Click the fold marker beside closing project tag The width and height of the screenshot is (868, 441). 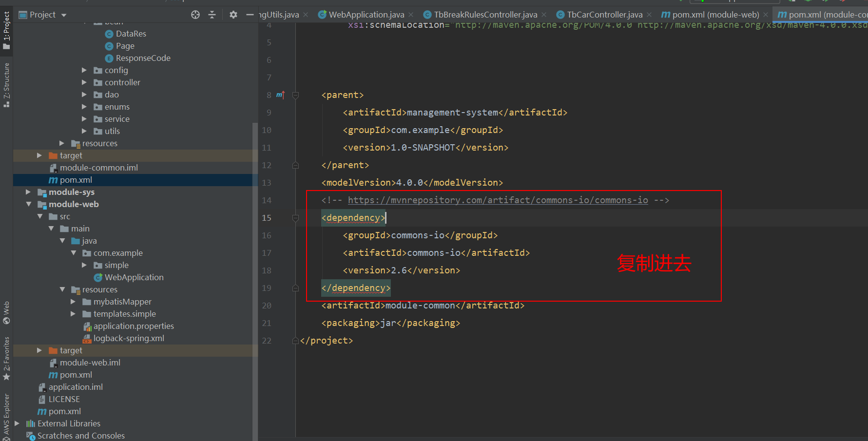[295, 341]
